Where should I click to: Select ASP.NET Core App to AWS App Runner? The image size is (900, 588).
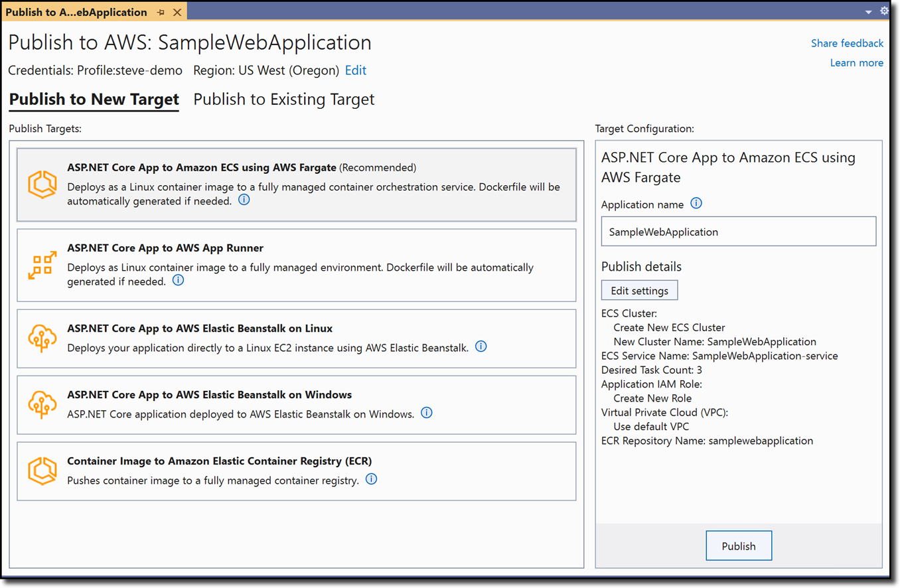tap(297, 265)
